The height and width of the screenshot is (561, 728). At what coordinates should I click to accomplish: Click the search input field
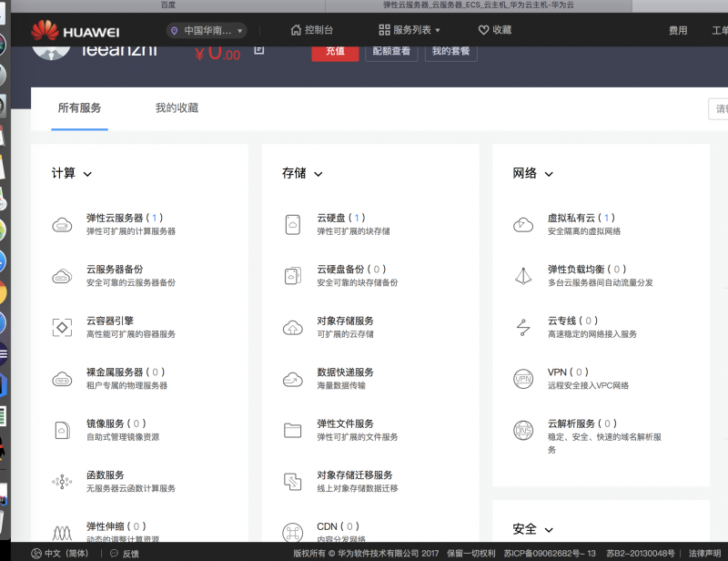[x=718, y=108]
